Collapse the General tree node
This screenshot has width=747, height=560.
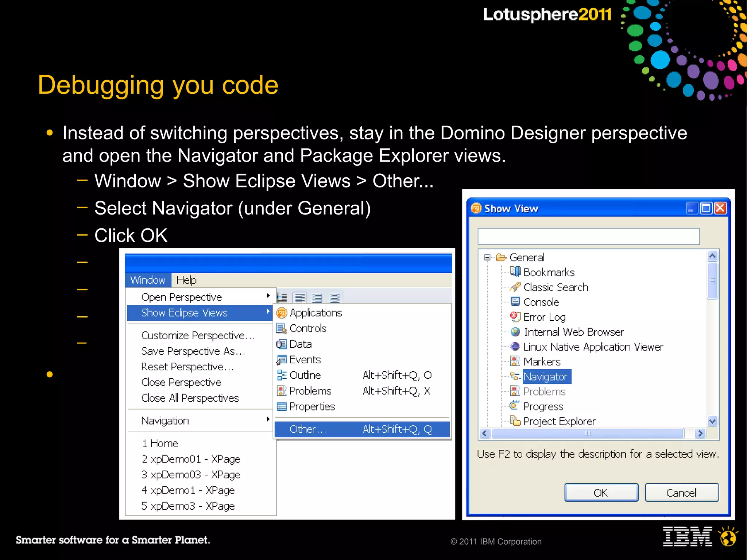coord(487,258)
